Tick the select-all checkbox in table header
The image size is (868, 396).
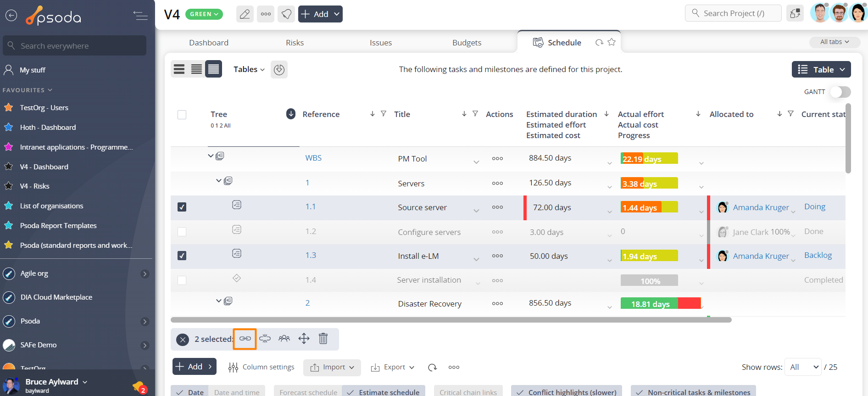[x=182, y=115]
